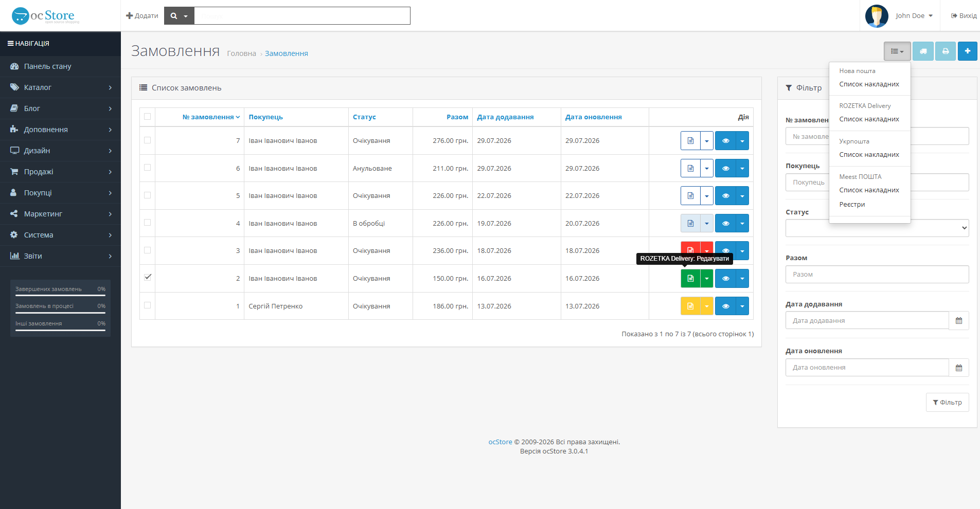Click the Додати button in header
Image resolution: width=980 pixels, height=509 pixels.
point(142,16)
